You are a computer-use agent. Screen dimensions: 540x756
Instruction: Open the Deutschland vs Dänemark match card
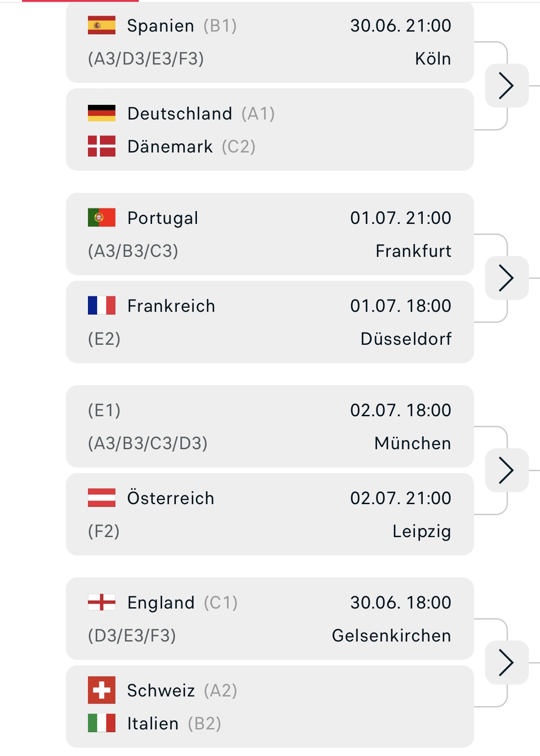coord(270,130)
